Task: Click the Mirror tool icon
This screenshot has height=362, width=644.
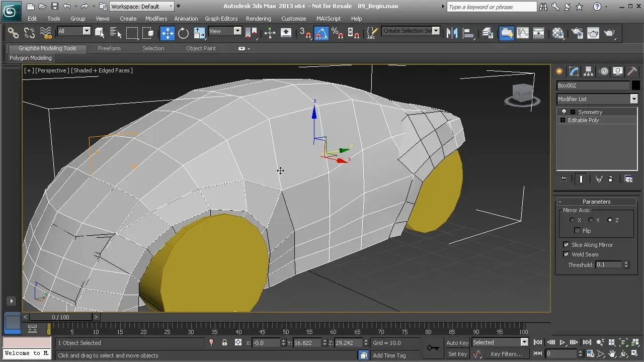Action: (x=452, y=33)
